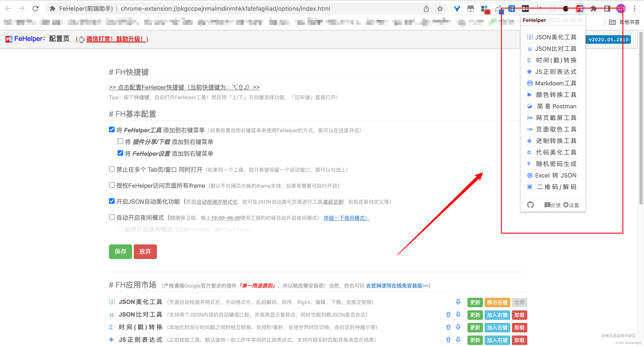
Task: Move JS正则表达式 down with the arrow
Action: pos(458,340)
